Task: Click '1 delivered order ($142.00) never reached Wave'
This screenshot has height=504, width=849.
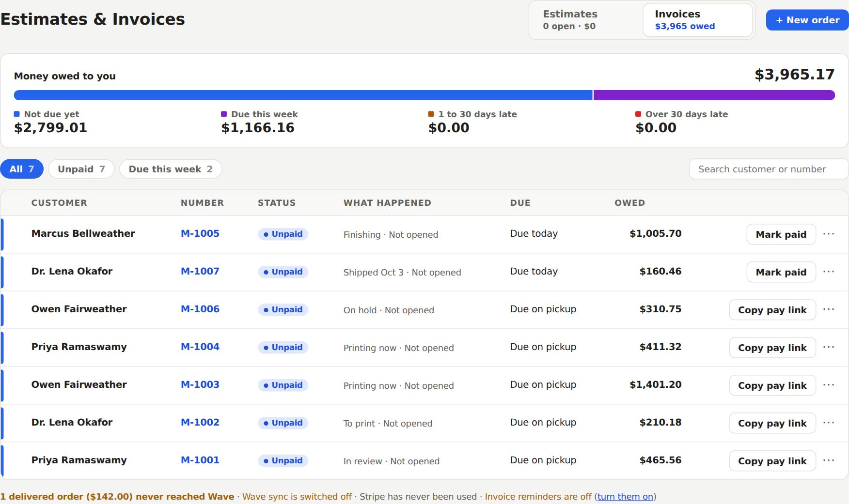Action: (x=117, y=497)
